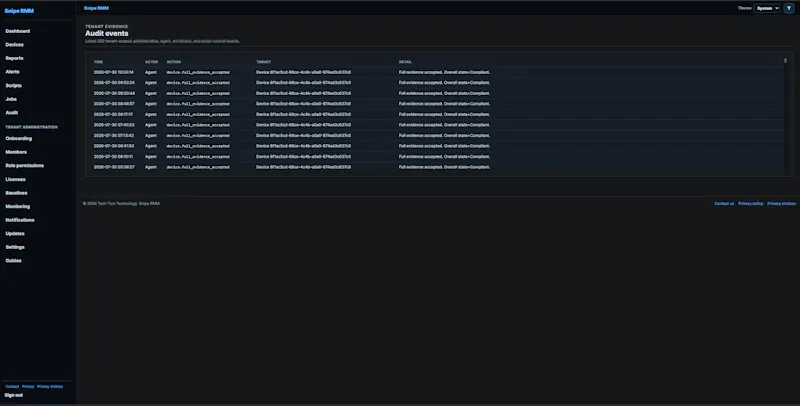Select the 06:41:53 event timestamp
This screenshot has height=406, width=800.
[114, 146]
